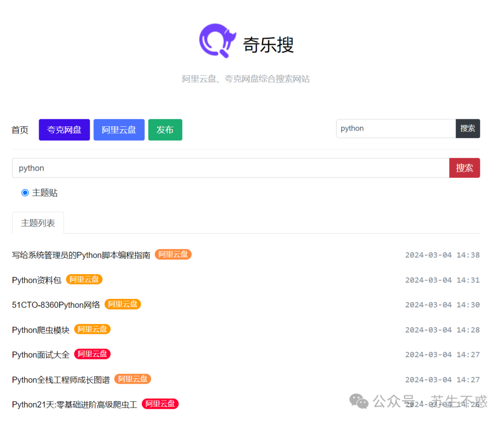Click the 奇乐搜 site title text
This screenshot has height=422, width=504.
(x=268, y=45)
